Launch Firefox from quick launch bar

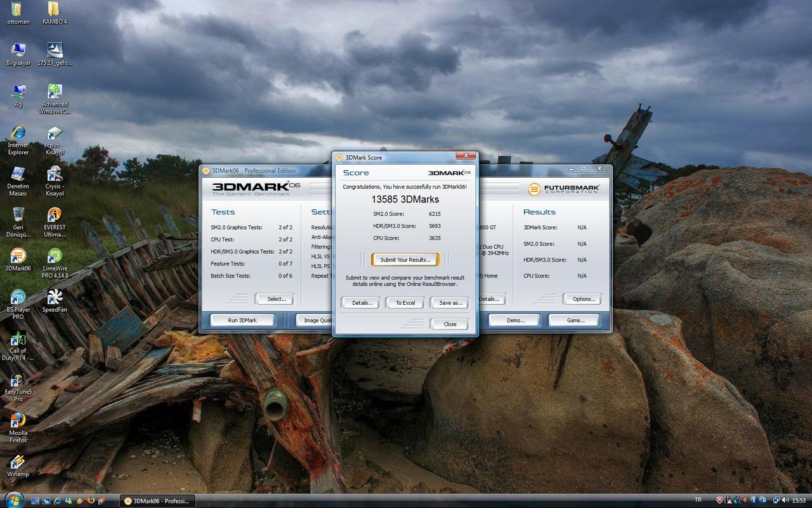click(x=91, y=501)
